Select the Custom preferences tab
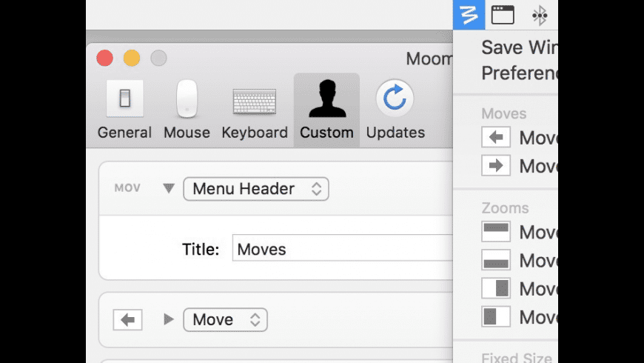 pyautogui.click(x=326, y=110)
